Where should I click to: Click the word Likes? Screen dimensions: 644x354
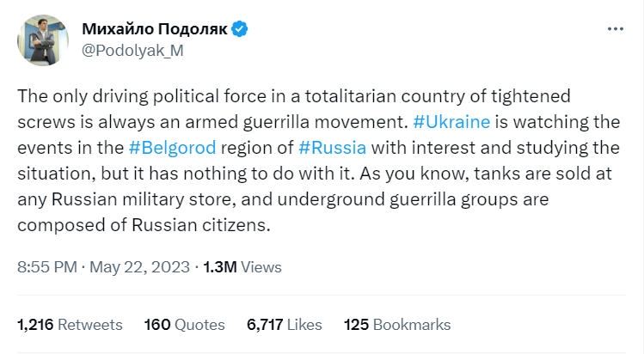click(x=304, y=325)
